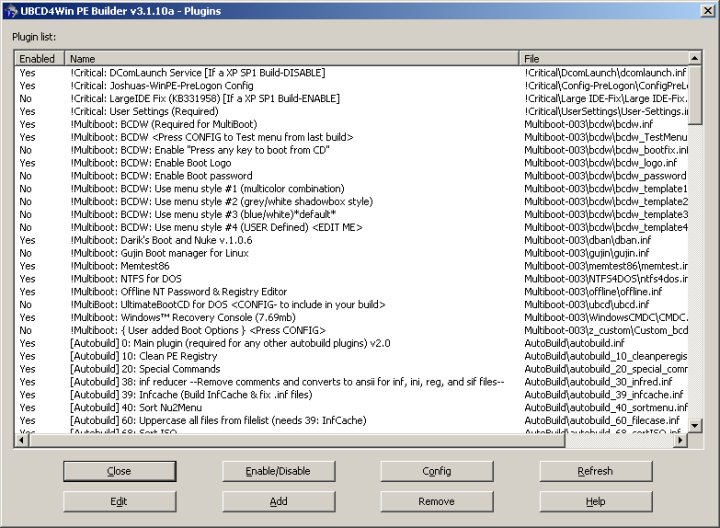The width and height of the screenshot is (720, 528).
Task: Click file path Multiboot-003\bcdw\bcdw.inf
Action: [589, 124]
